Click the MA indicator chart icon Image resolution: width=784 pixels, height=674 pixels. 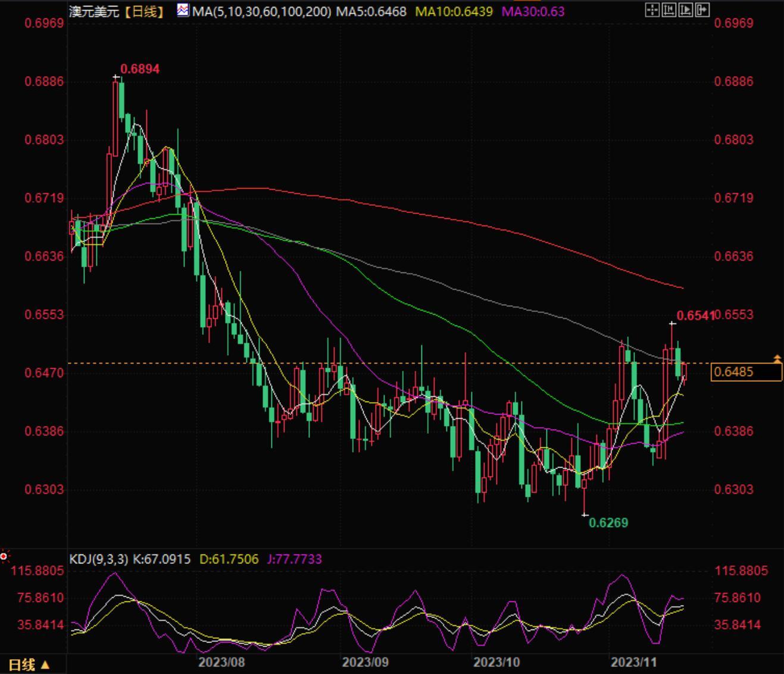tap(183, 10)
